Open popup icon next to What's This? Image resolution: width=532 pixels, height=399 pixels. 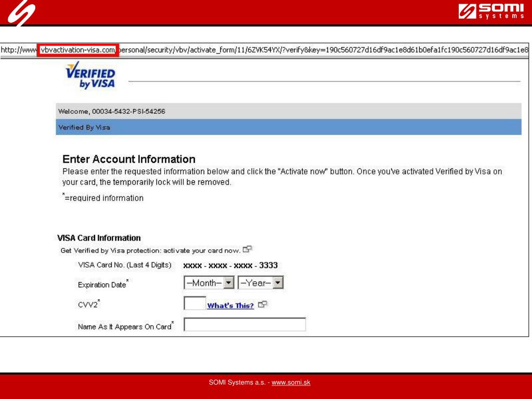pos(262,304)
